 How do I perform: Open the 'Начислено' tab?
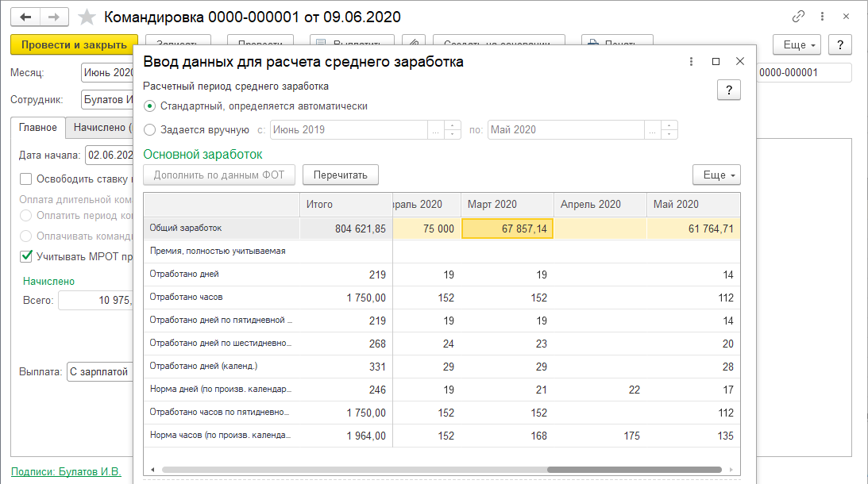(99, 127)
